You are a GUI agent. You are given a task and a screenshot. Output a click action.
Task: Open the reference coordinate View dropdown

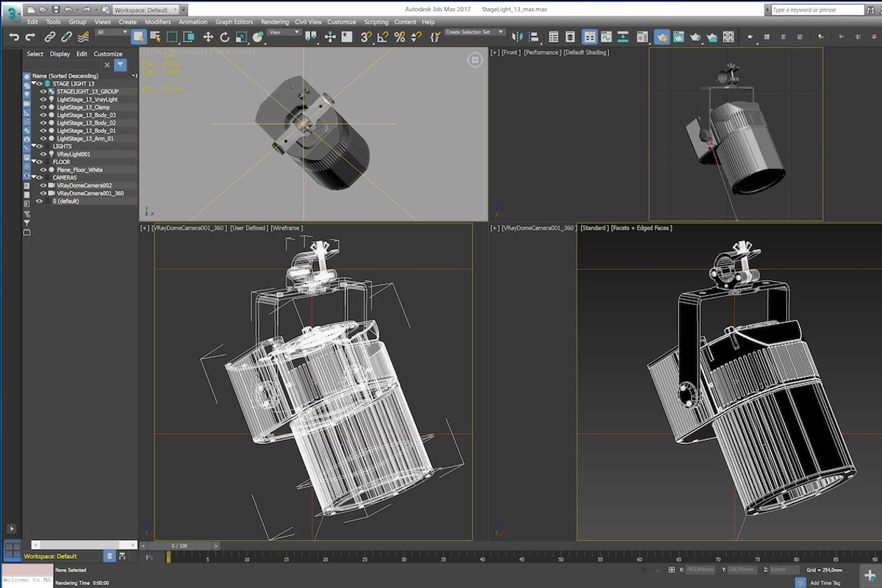tap(284, 32)
